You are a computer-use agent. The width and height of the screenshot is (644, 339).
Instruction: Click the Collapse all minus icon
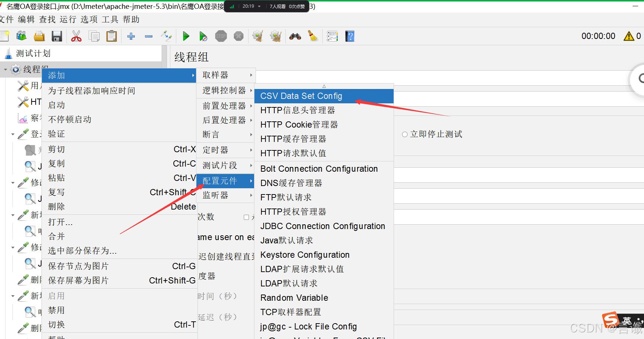[149, 36]
